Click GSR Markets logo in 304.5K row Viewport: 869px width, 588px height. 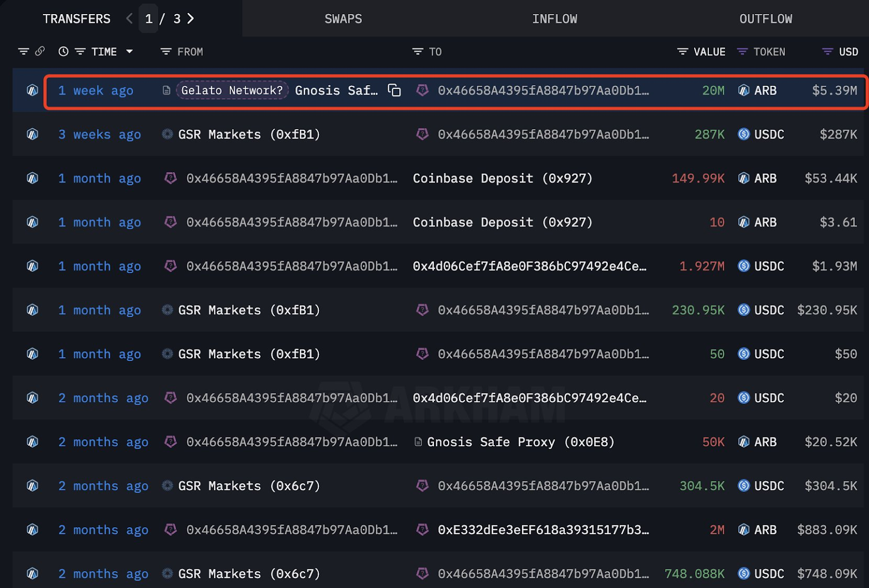(x=167, y=486)
